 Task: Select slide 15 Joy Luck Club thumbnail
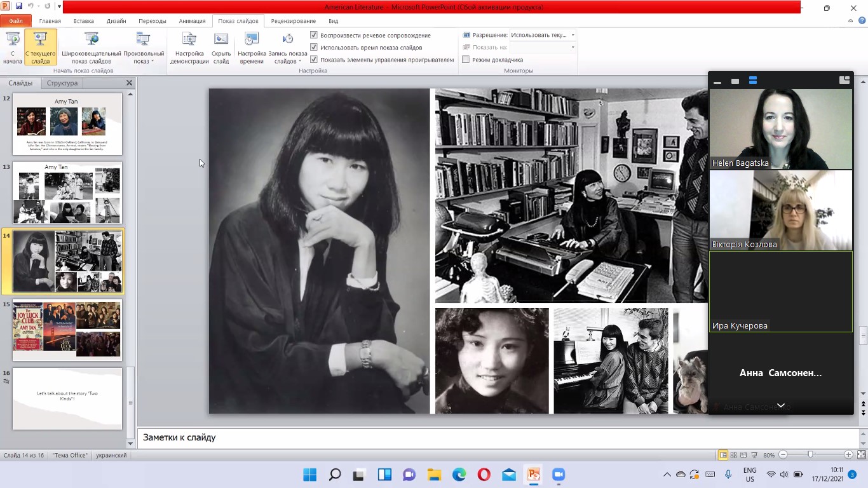(67, 329)
